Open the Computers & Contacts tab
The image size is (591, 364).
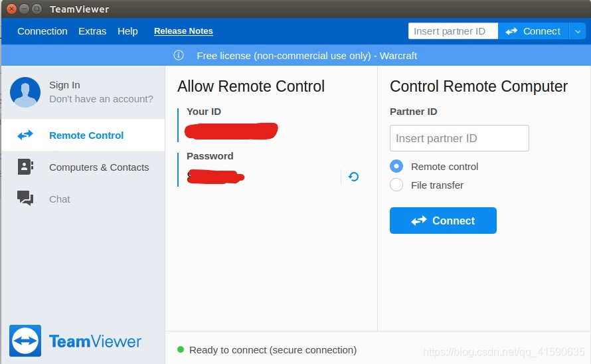tap(83, 167)
